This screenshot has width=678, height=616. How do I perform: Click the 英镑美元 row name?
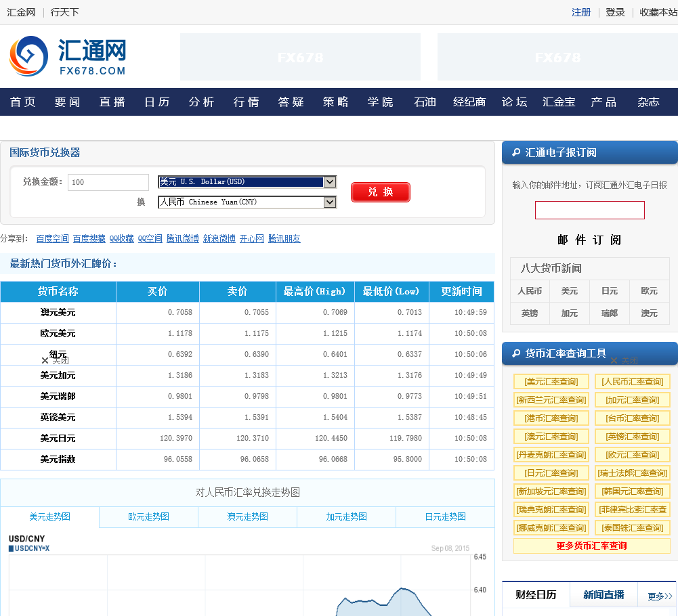[x=58, y=417]
